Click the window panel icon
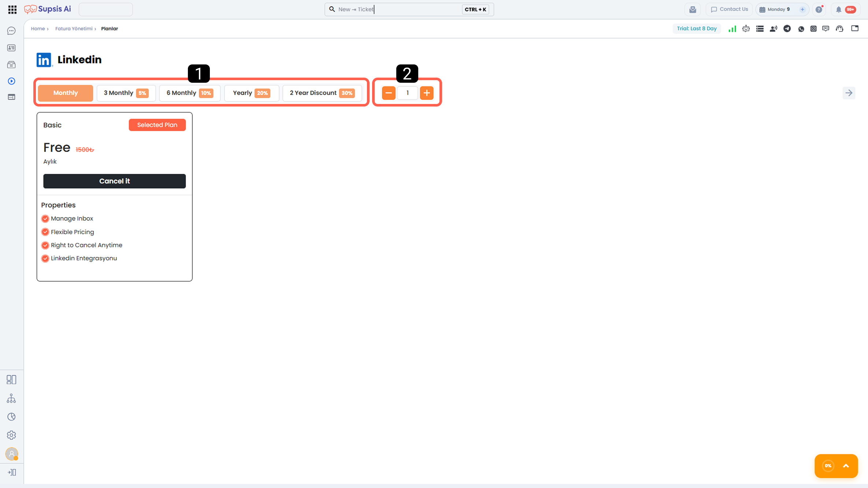Screen dimensions: 868x488 (855, 28)
